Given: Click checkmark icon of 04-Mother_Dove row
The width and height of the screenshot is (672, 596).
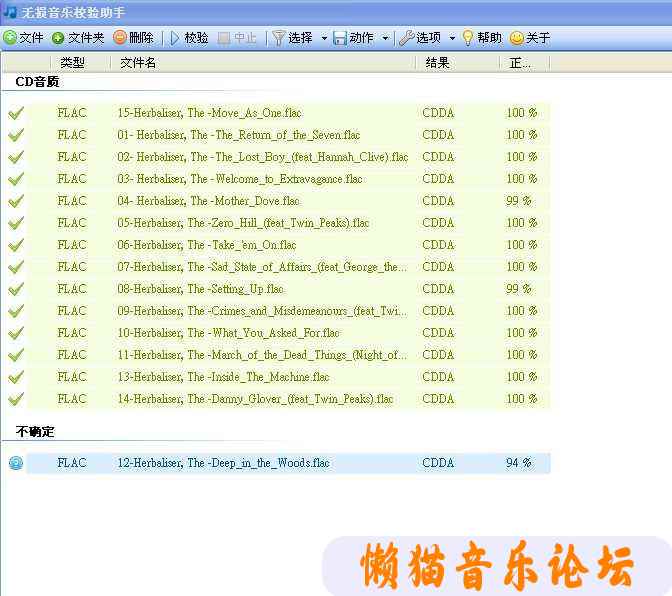Looking at the screenshot, I should tap(16, 201).
